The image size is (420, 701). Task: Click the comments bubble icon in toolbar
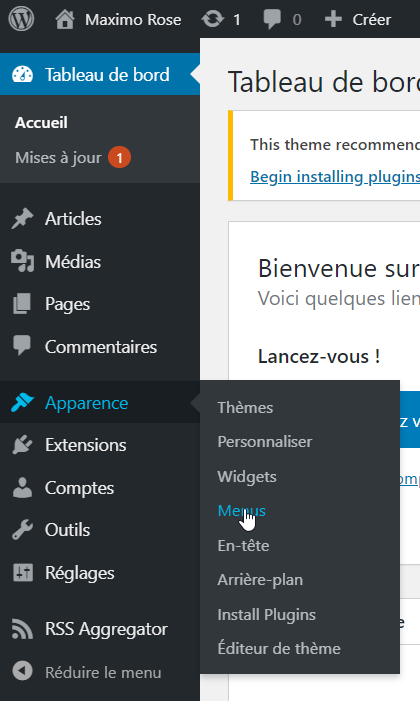[x=272, y=20]
